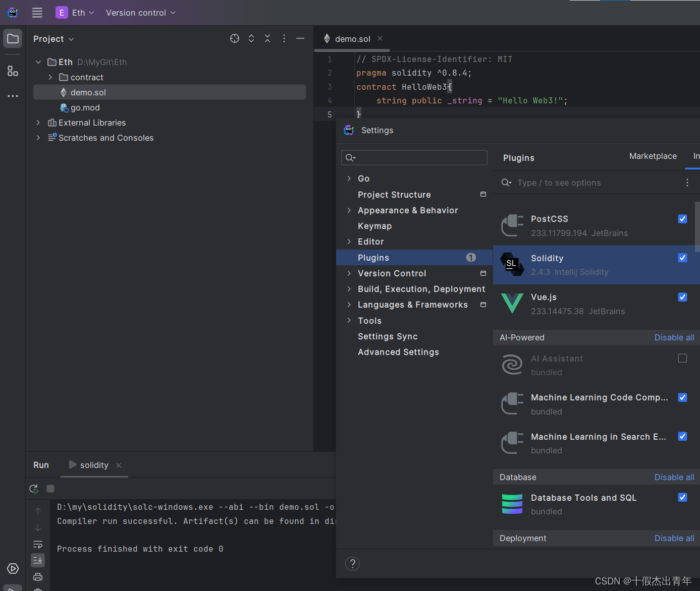The width and height of the screenshot is (700, 591).
Task: Expand the Tools settings section
Action: pos(349,321)
